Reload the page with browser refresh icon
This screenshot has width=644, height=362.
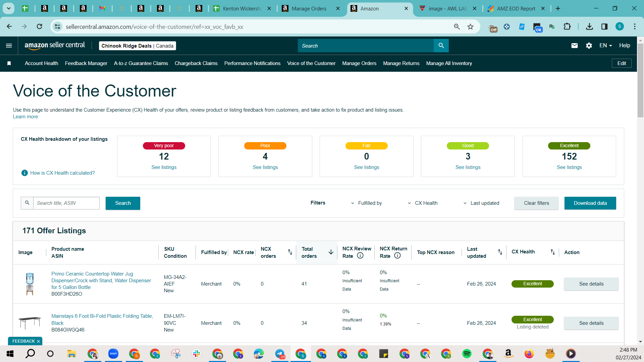point(40,26)
